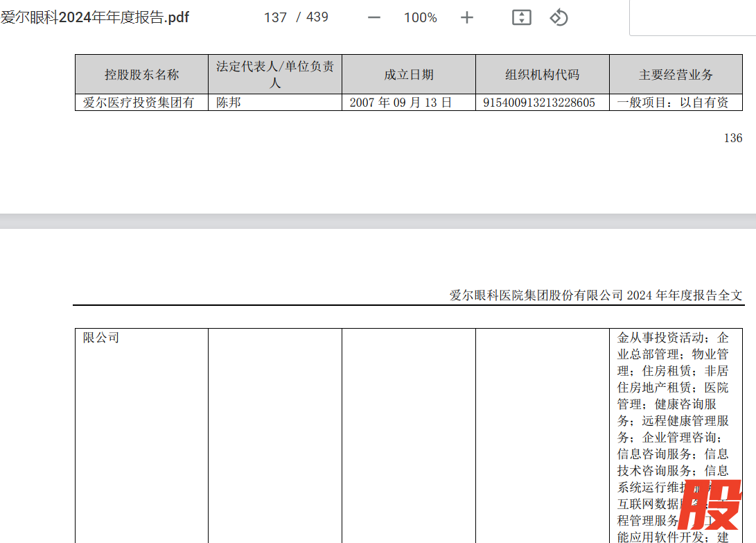This screenshot has height=543, width=756.
Task: Click the 陈邦 table cell
Action: point(229,103)
